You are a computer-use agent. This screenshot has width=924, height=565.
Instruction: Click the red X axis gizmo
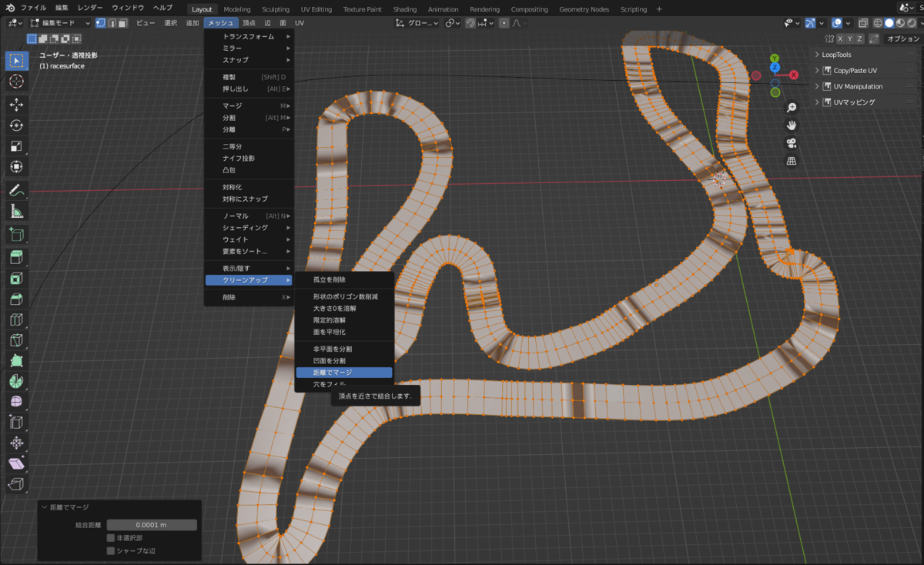(x=794, y=75)
